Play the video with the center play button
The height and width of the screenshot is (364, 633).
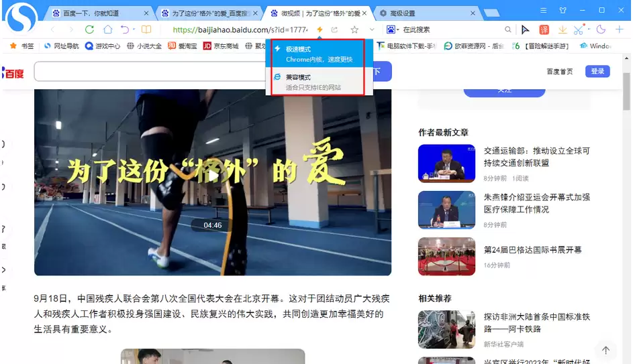point(213,176)
